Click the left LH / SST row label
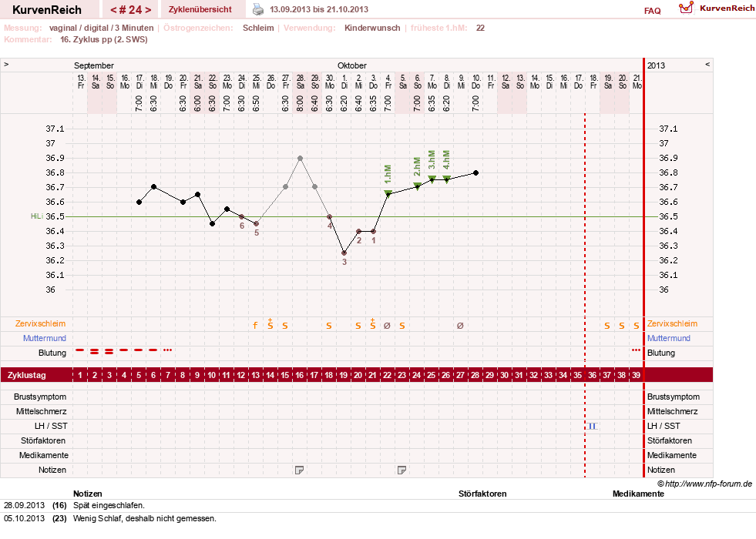The image size is (756, 539). point(51,426)
